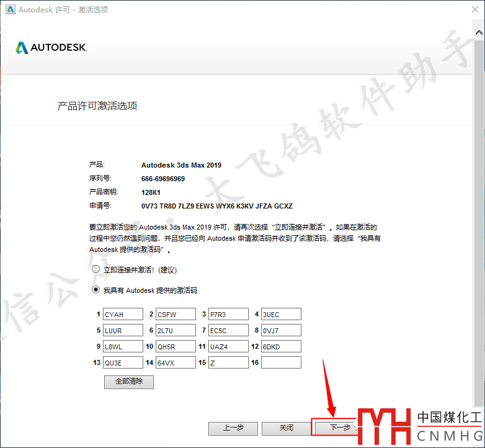Click activation field 4 showing 3UEC
Image resolution: width=485 pixels, height=448 pixels.
[281, 315]
